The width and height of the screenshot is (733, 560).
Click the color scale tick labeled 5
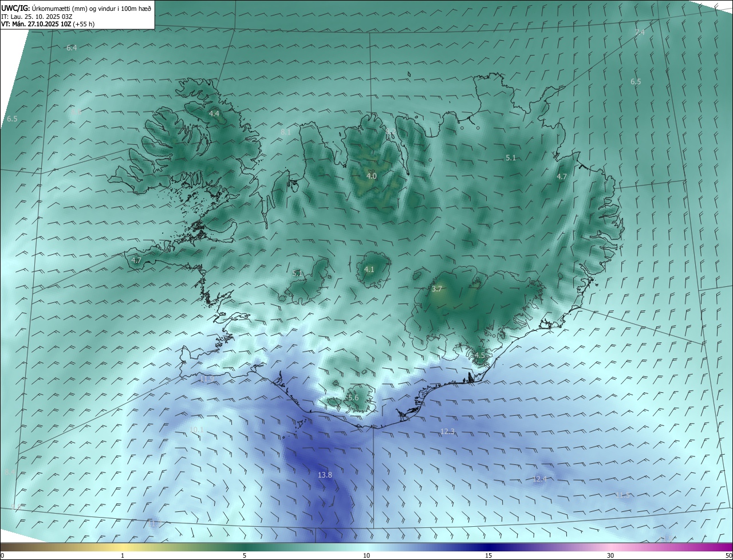245,555
